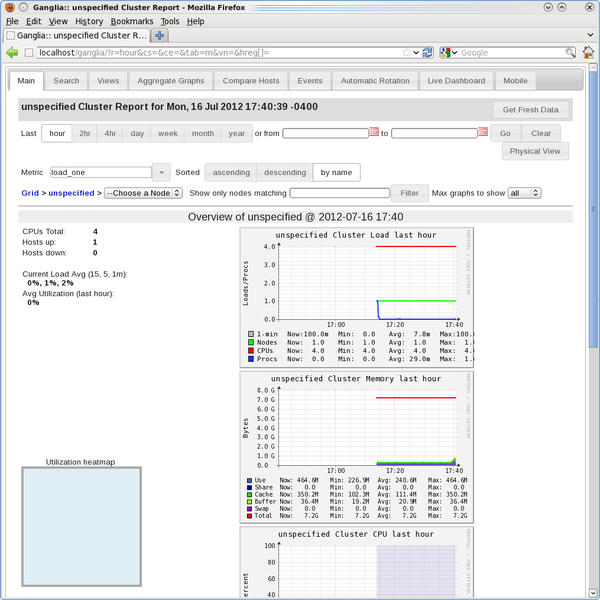Click the Clear button

(541, 133)
